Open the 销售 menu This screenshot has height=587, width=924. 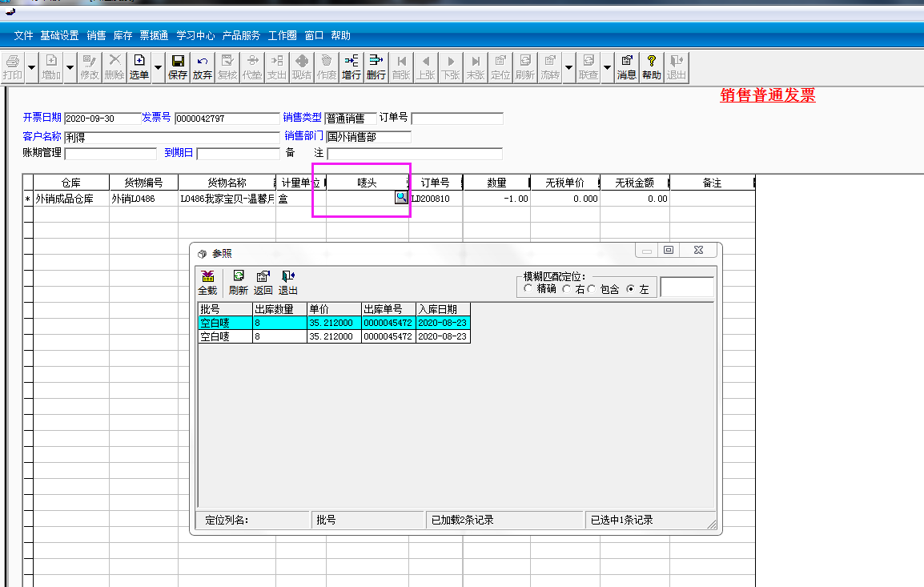[x=96, y=35]
